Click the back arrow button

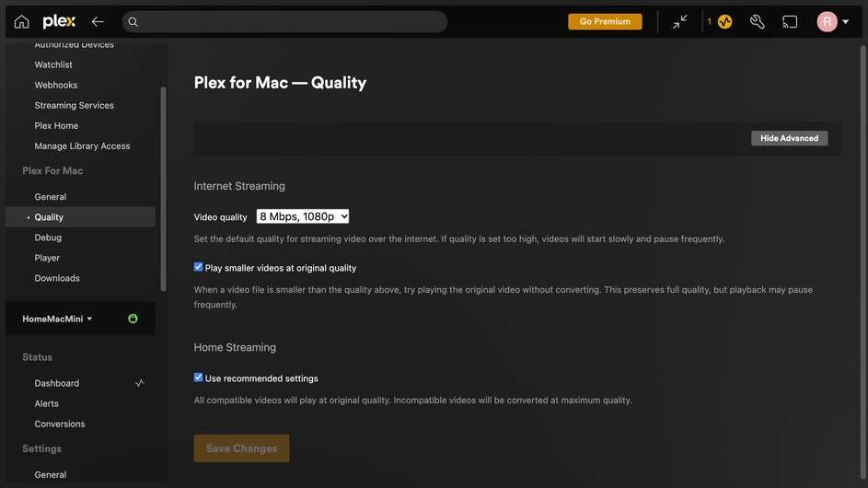tap(98, 21)
